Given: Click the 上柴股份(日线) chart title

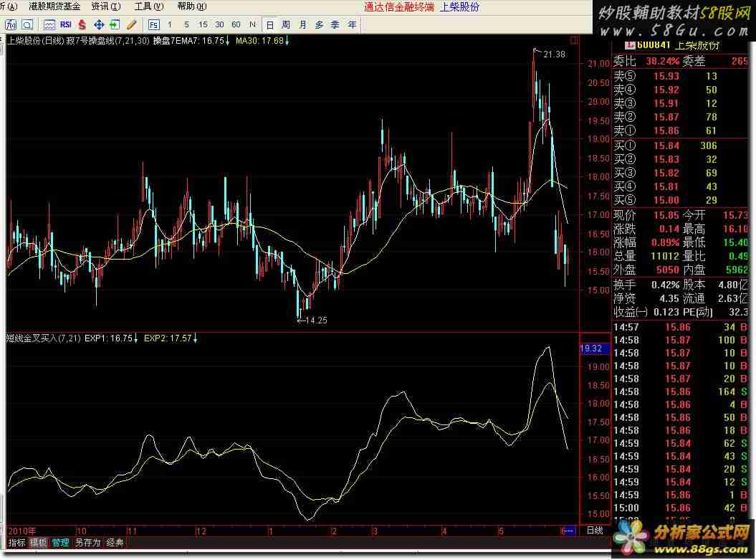Looking at the screenshot, I should click(x=36, y=41).
